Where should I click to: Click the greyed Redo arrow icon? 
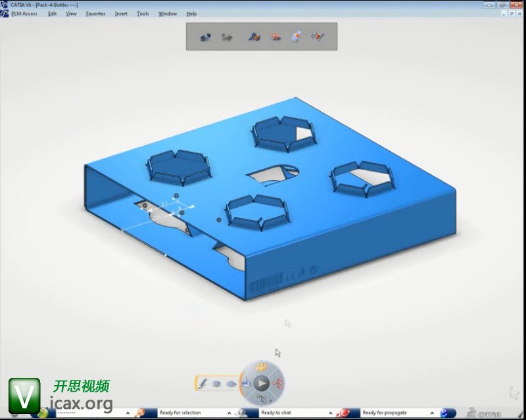[227, 37]
